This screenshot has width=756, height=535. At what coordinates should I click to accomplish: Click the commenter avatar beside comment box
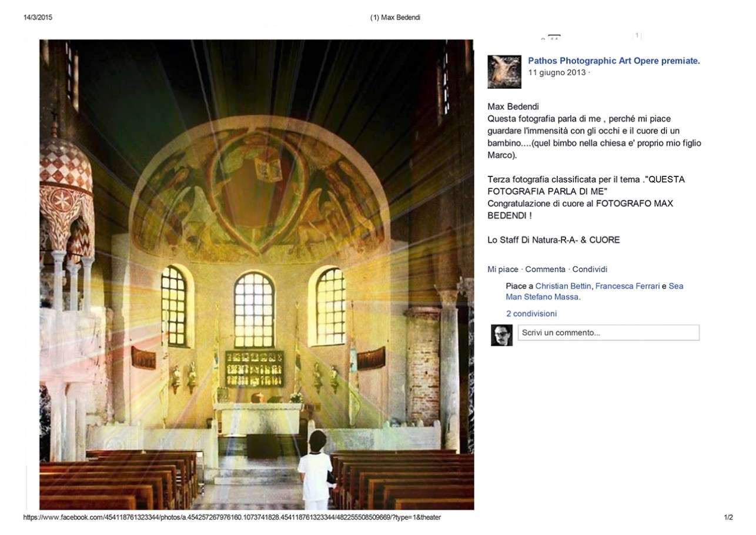(501, 335)
